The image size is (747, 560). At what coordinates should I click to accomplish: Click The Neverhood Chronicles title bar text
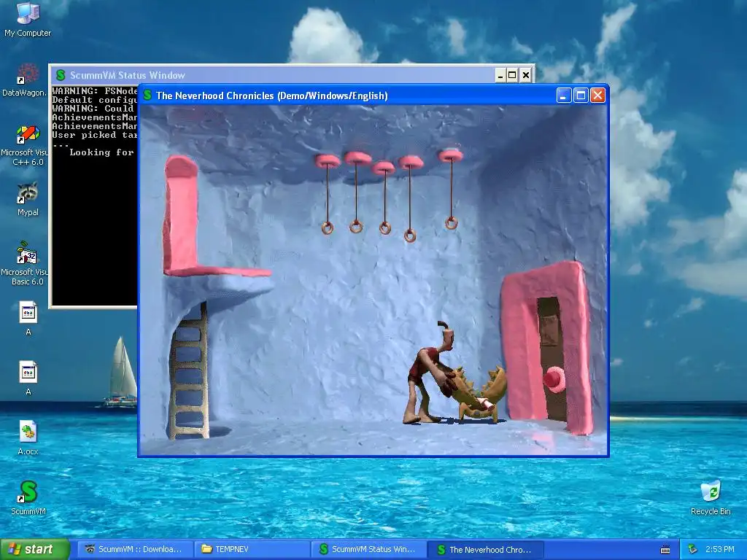coord(272,96)
